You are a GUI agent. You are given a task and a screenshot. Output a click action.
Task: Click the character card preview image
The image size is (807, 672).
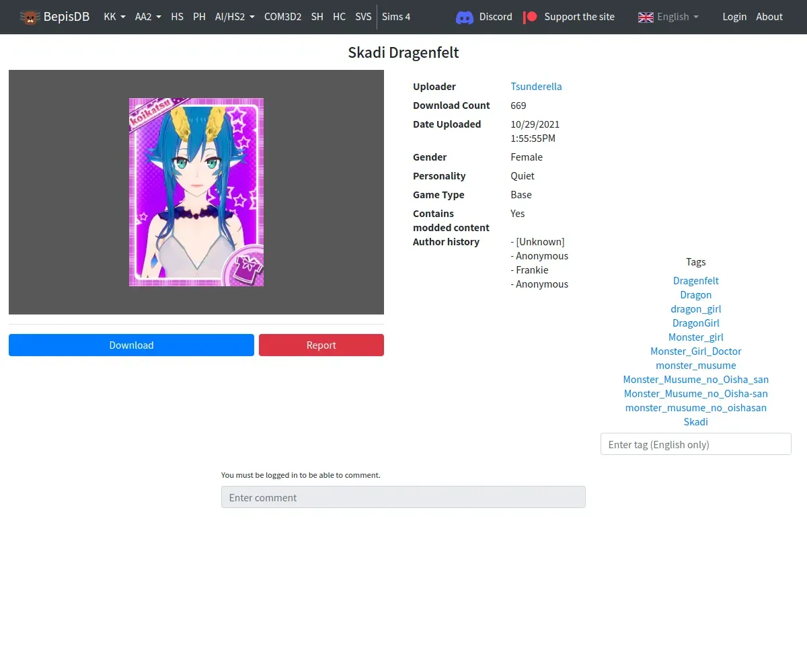coord(196,192)
